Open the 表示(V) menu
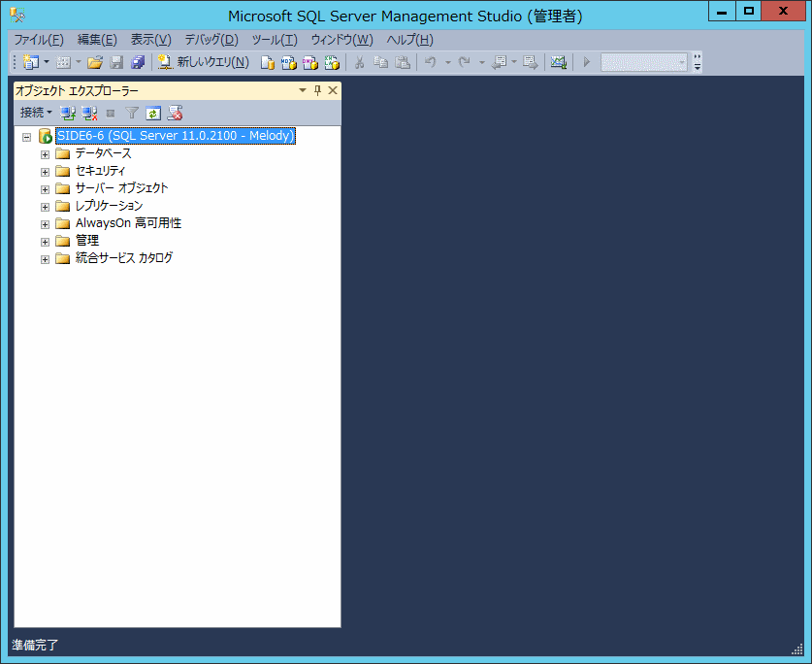Screen dimensions: 812x664 click(x=151, y=40)
